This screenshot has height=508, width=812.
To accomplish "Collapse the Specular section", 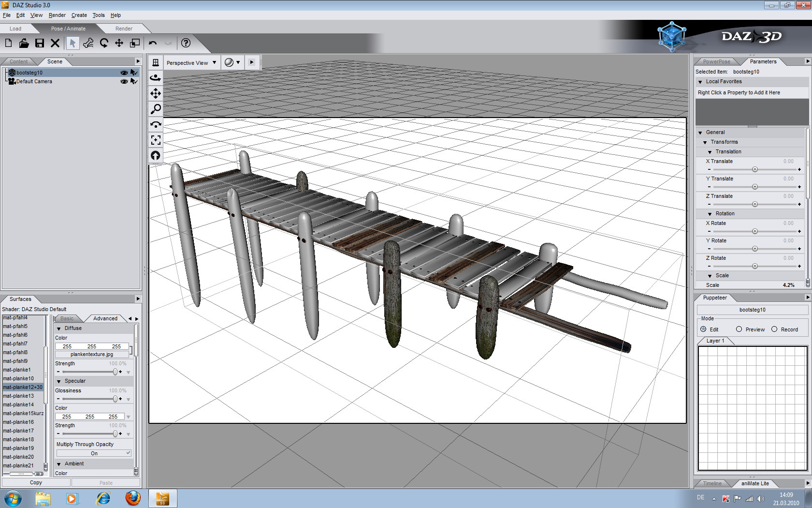I will tap(59, 381).
